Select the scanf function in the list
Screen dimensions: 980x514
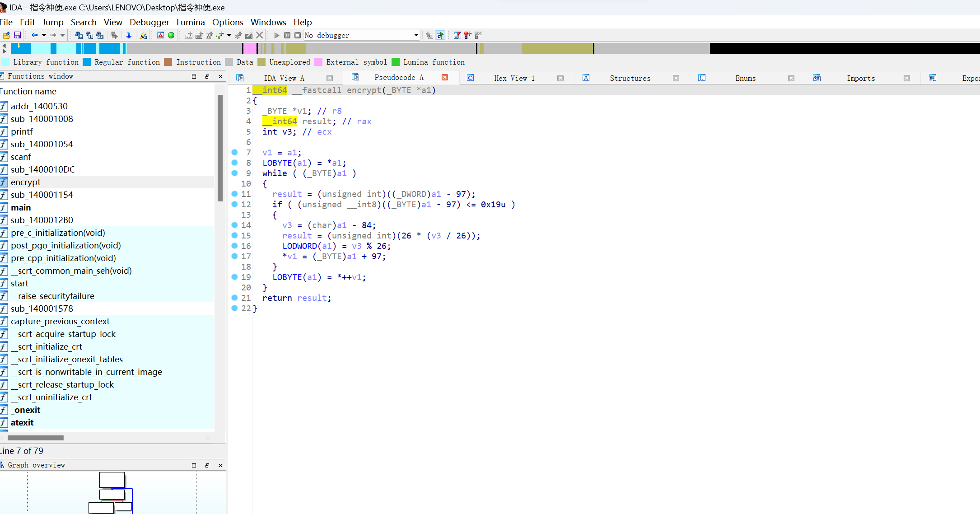tap(107, 157)
